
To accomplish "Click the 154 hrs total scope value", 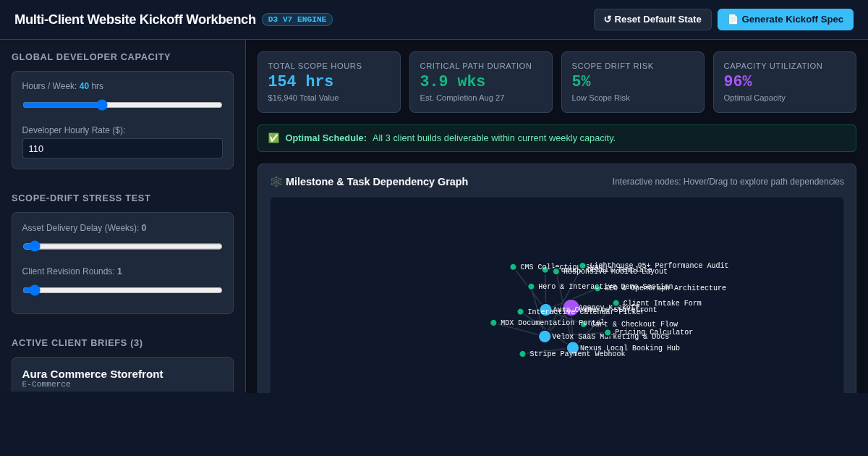I will [x=301, y=82].
